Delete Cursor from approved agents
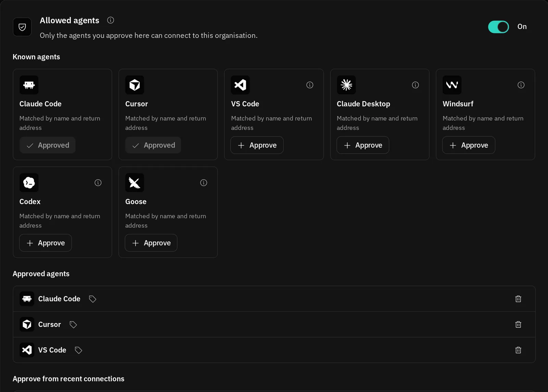 [518, 325]
